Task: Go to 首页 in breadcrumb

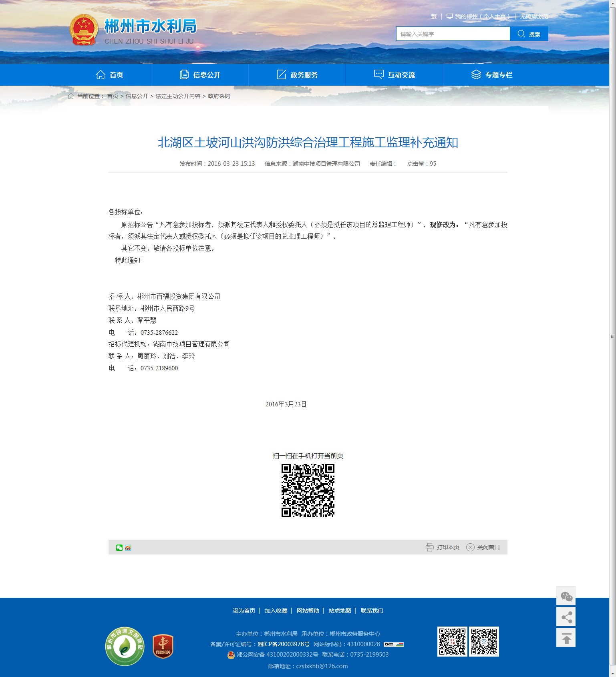Action: coord(113,96)
